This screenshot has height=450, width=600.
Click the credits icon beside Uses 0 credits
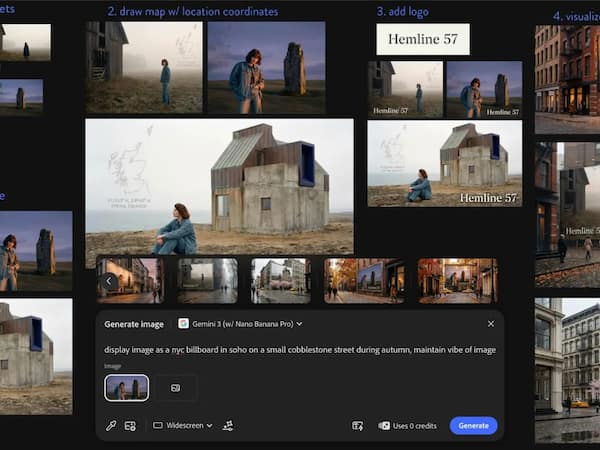[x=384, y=426]
